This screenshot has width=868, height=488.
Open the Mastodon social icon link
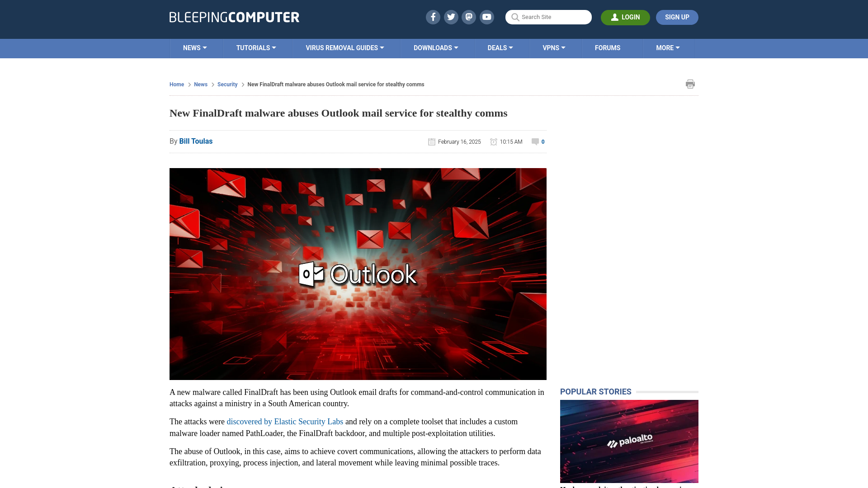tap(469, 17)
